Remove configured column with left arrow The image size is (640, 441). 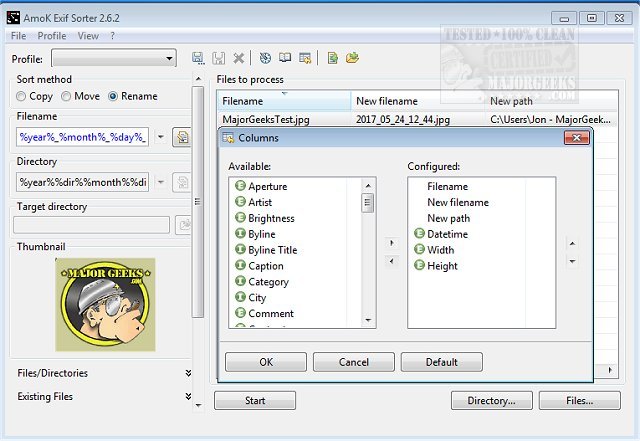coord(392,261)
